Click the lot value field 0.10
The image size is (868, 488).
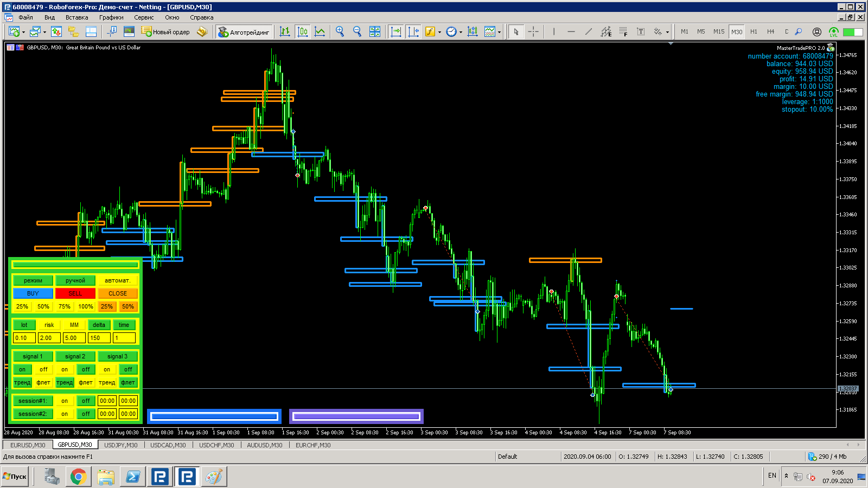coord(24,338)
